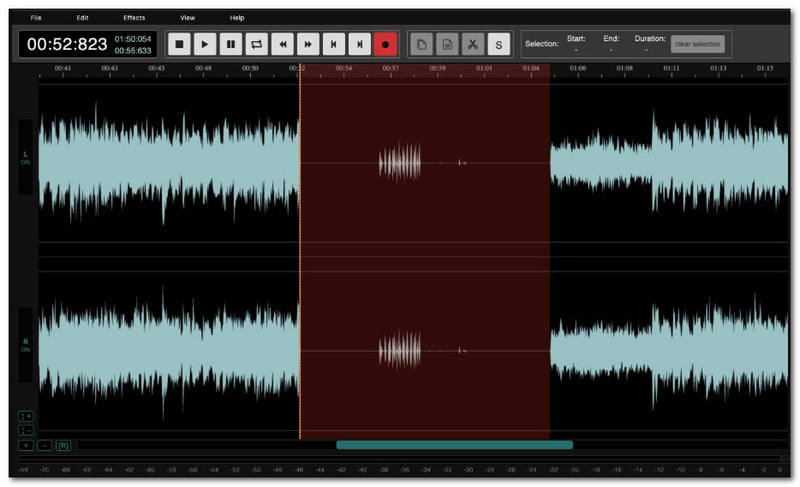This screenshot has width=800, height=487.
Task: Zoom out horizontally with minus button
Action: coord(44,446)
